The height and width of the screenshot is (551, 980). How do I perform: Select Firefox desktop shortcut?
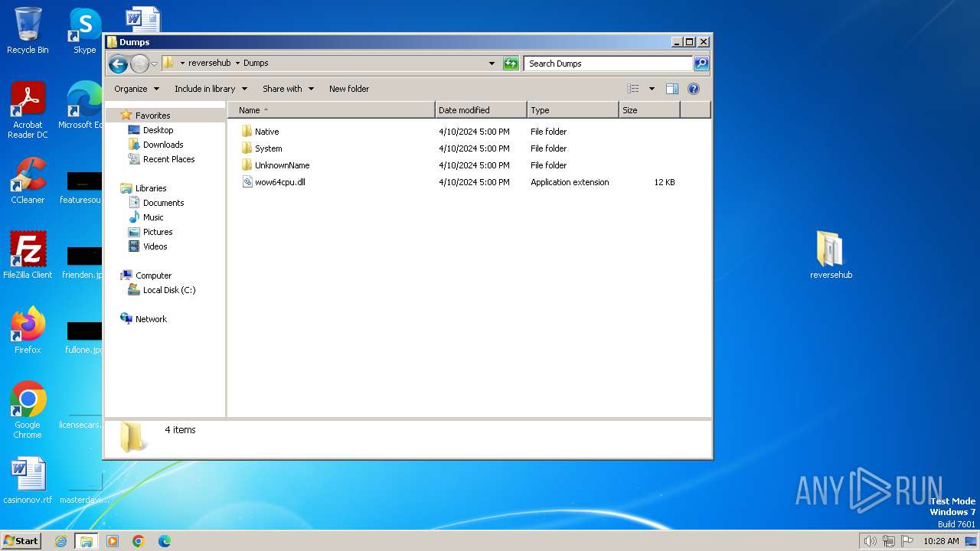(28, 331)
